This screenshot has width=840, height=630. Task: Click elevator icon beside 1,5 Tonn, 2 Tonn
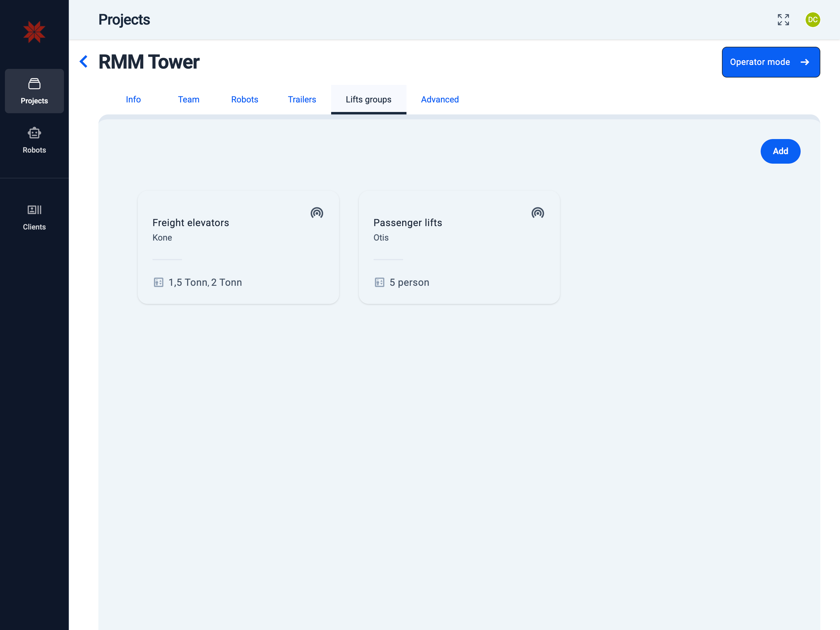158,282
